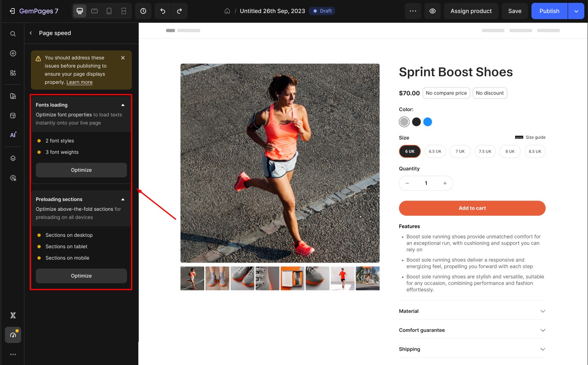
Task: Optimize fonts loading with the Optimize button
Action: click(81, 170)
